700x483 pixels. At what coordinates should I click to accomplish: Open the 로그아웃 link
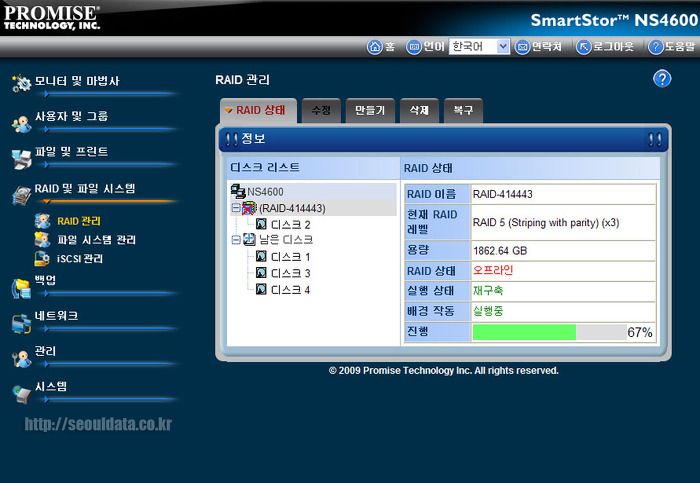click(613, 46)
